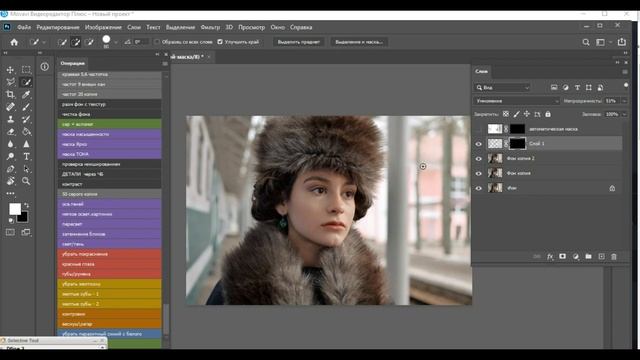640x360 pixels.
Task: Open the Actions panel flyout menu
Action: [x=165, y=64]
